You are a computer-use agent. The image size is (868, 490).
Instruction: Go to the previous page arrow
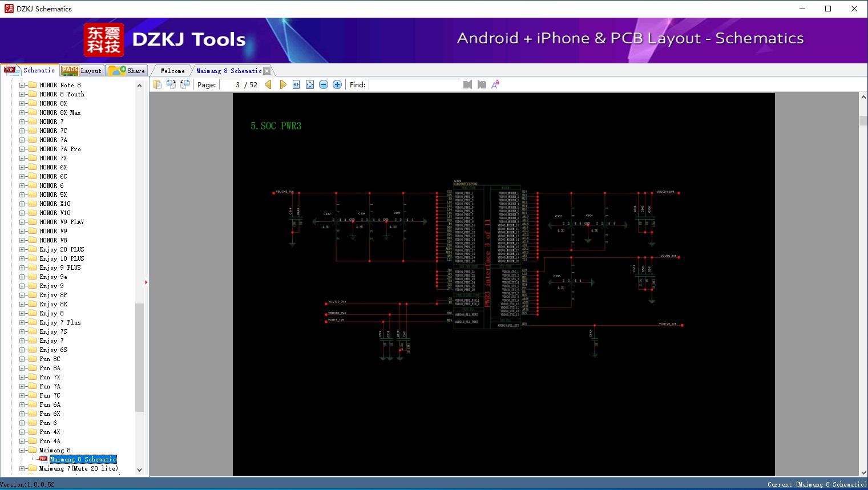pyautogui.click(x=268, y=84)
